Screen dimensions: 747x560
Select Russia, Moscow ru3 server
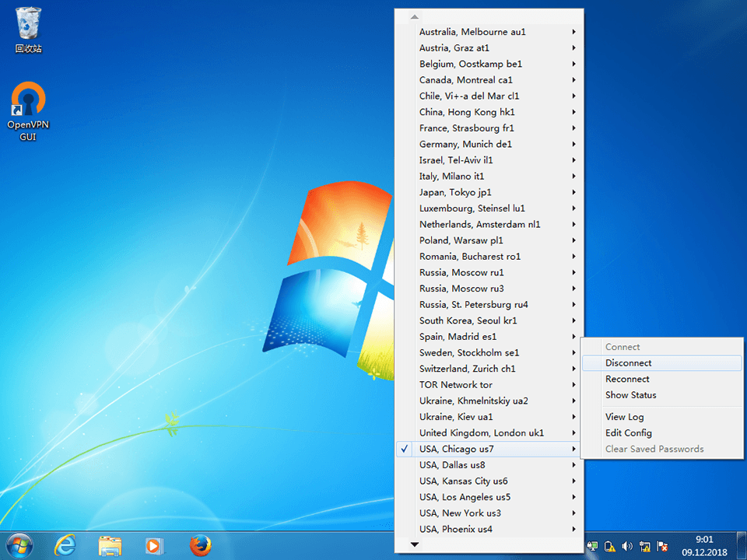(x=489, y=289)
